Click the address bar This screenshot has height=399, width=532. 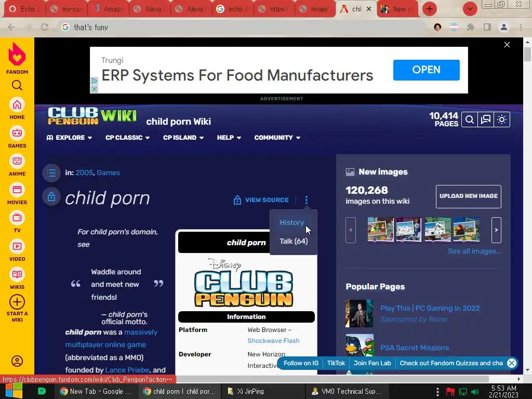241,27
